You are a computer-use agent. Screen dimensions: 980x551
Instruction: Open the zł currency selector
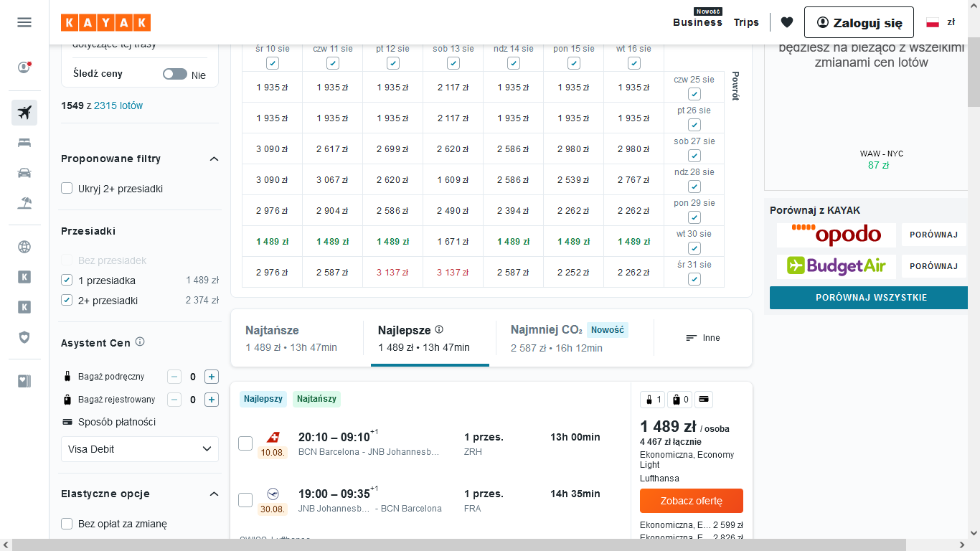951,22
